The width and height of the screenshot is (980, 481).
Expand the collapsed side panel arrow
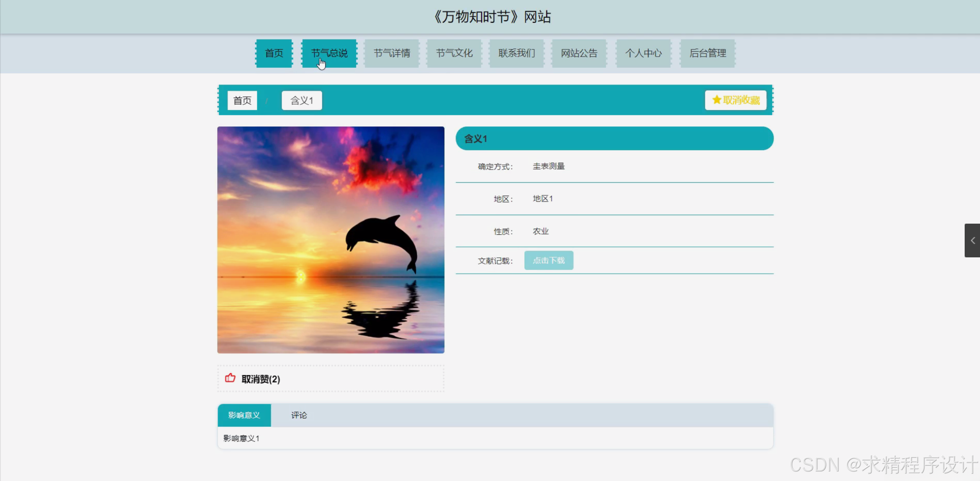click(x=972, y=240)
